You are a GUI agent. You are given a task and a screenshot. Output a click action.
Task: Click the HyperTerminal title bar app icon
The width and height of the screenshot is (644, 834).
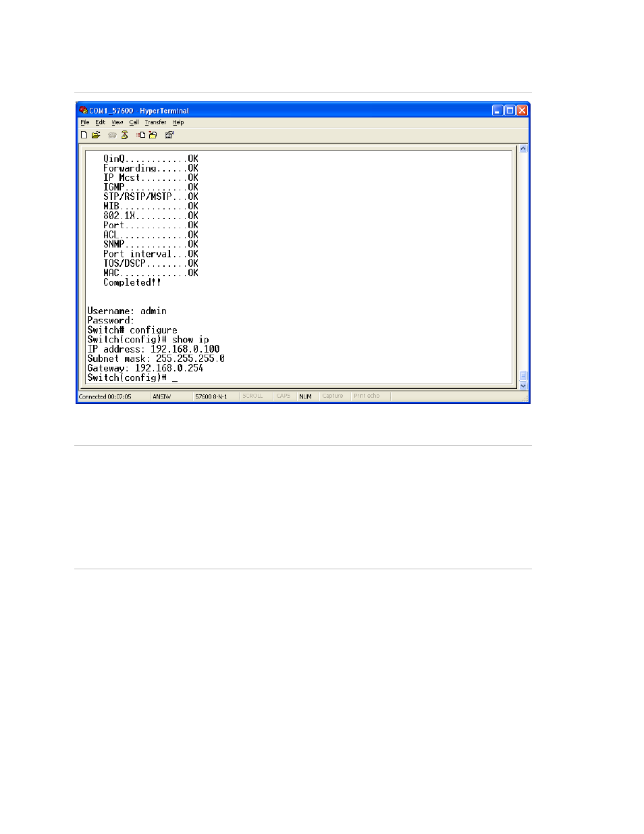(83, 110)
